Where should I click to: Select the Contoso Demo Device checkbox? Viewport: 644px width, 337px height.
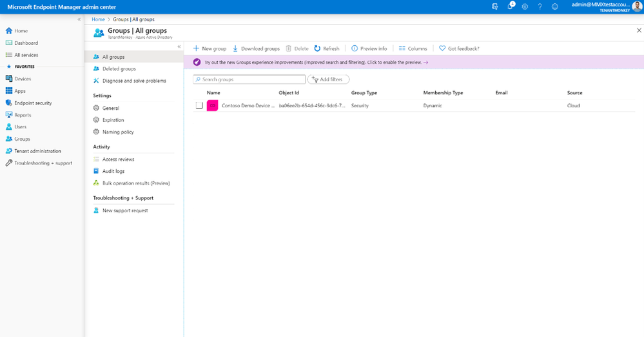pos(199,106)
